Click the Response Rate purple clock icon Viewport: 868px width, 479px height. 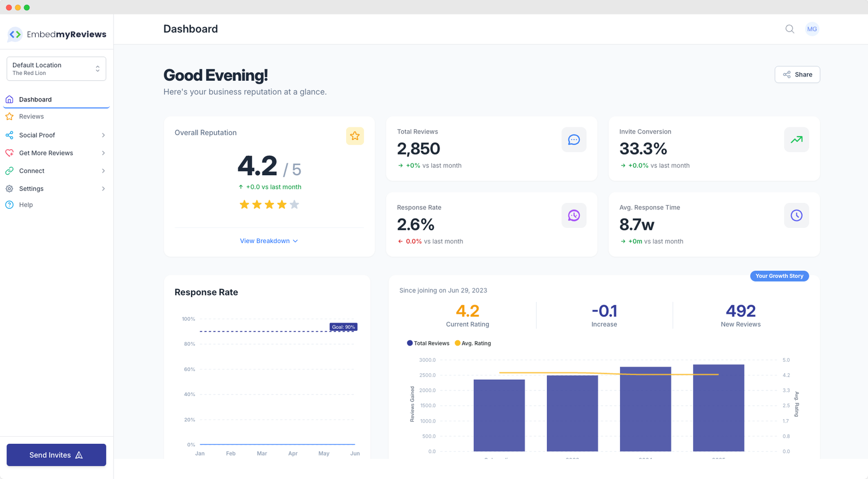tap(573, 216)
